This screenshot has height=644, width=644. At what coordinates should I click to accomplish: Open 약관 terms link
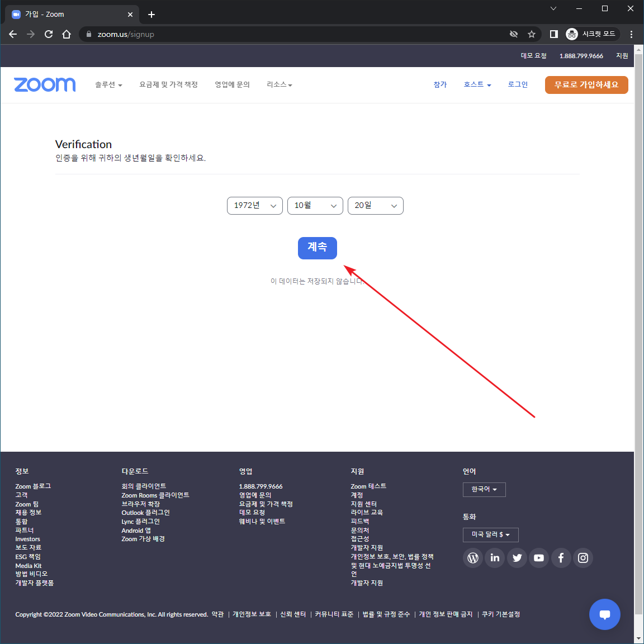[217, 614]
